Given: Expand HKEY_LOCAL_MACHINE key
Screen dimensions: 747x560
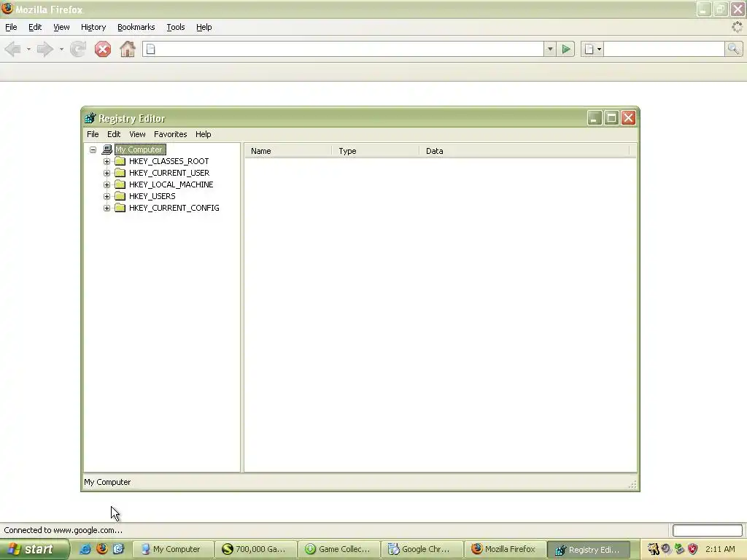Looking at the screenshot, I should point(107,184).
